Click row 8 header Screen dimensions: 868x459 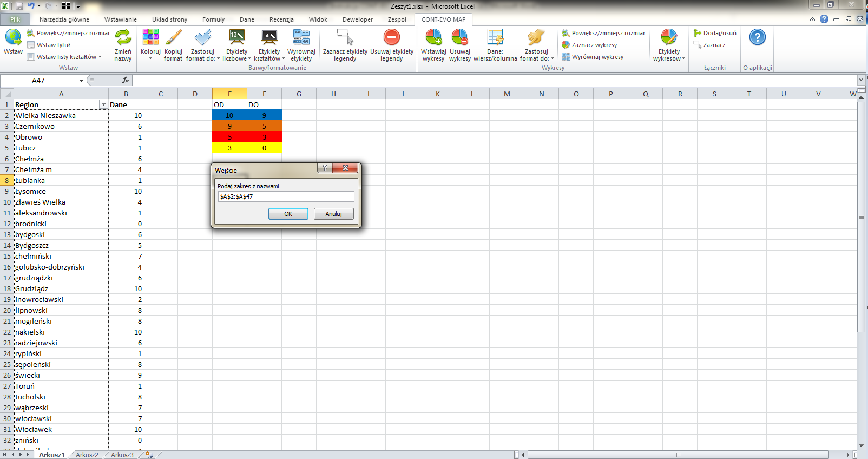[7, 180]
